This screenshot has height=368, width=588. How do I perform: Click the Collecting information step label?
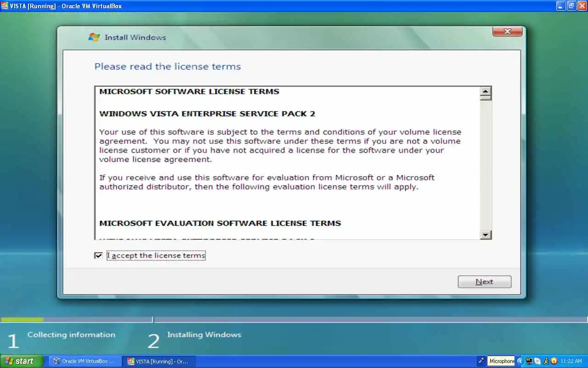coord(71,335)
